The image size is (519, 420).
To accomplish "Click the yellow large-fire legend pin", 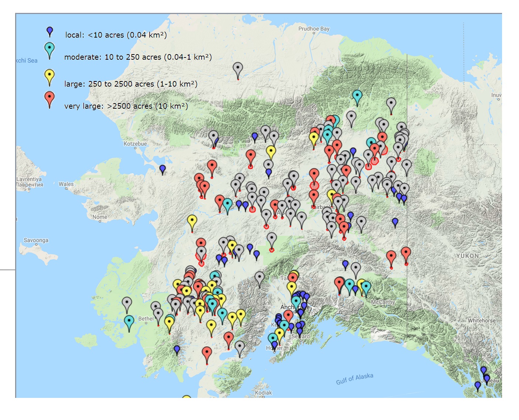I will coord(49,78).
